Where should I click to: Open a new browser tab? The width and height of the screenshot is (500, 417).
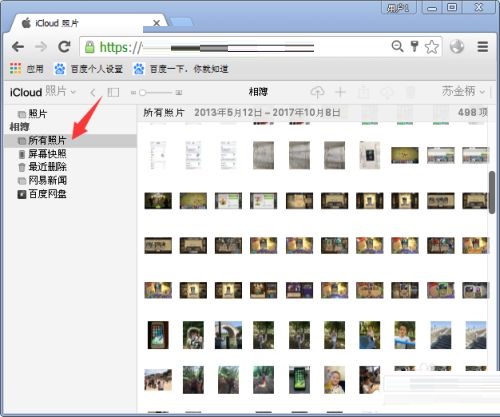pyautogui.click(x=182, y=22)
